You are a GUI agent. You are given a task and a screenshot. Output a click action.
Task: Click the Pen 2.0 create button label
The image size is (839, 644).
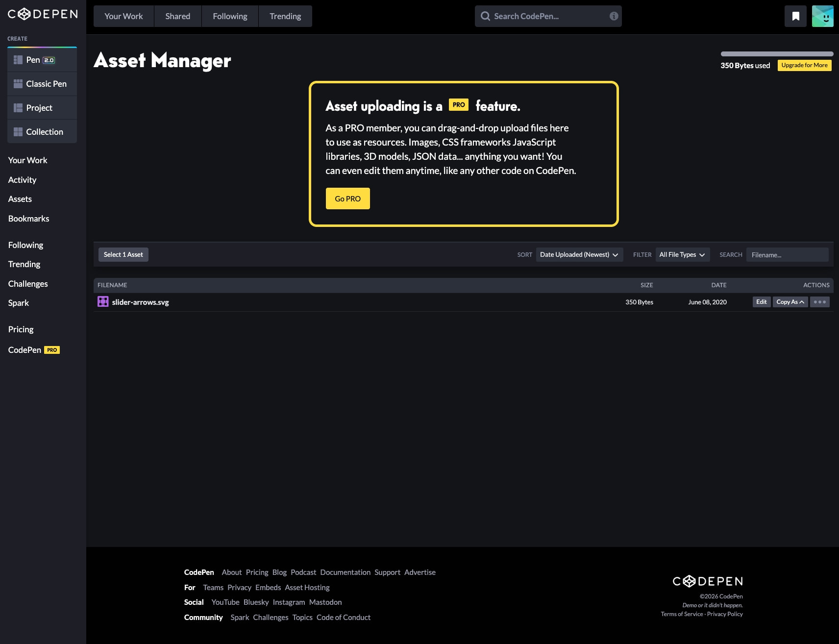pos(40,60)
